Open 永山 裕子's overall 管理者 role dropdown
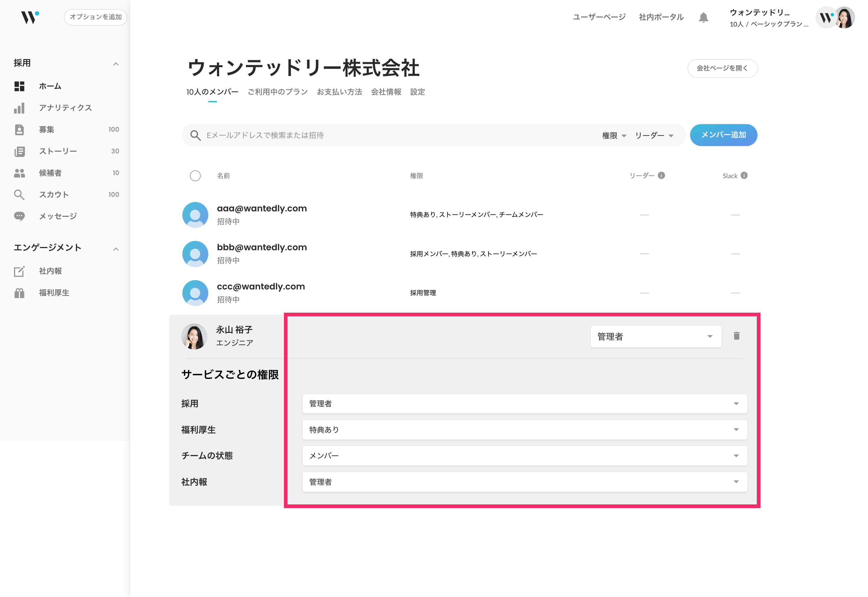 (656, 337)
